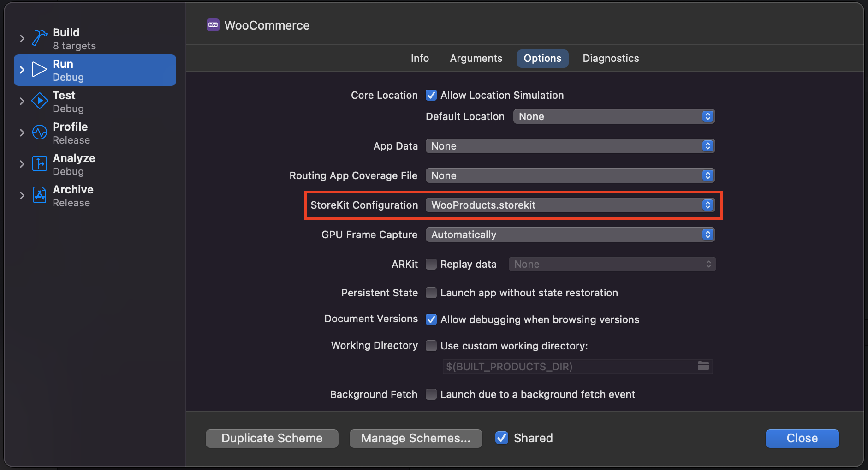Expand the Archive action disclosure chevron

point(22,195)
